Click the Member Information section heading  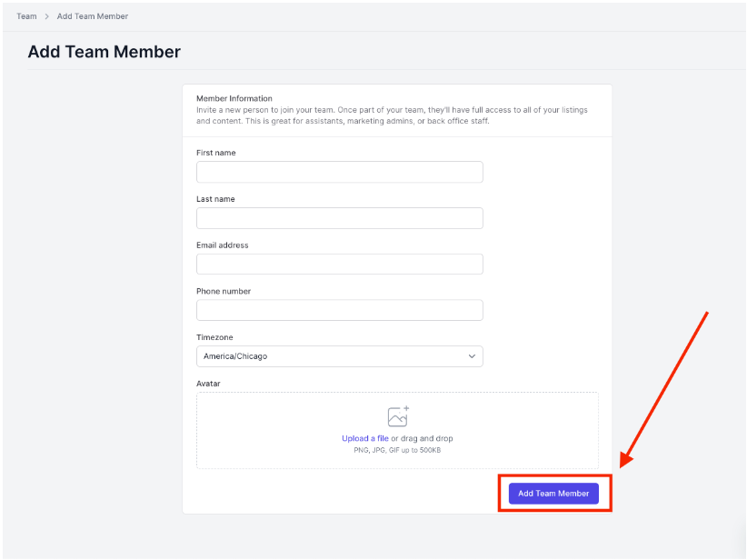click(x=234, y=99)
